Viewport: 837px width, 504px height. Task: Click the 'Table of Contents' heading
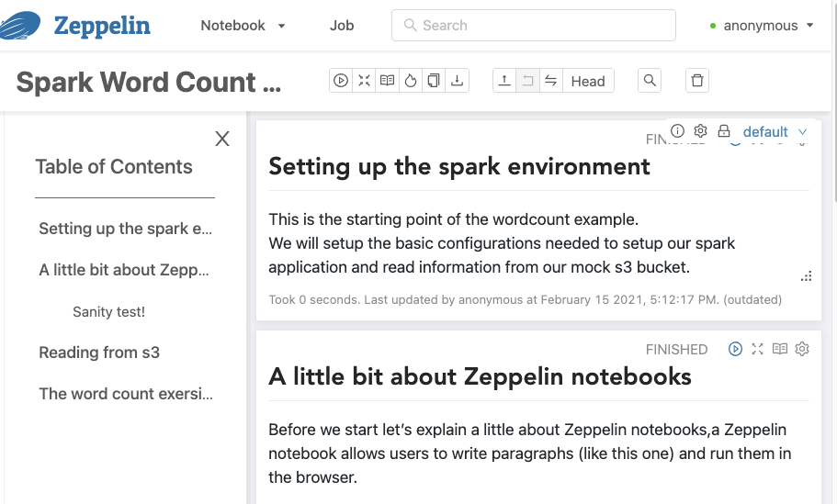[114, 167]
